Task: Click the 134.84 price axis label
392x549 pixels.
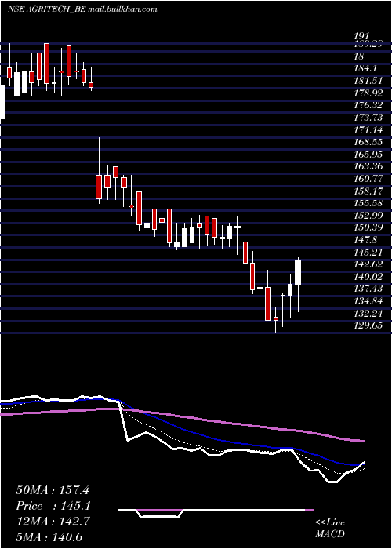Action: coord(368,301)
